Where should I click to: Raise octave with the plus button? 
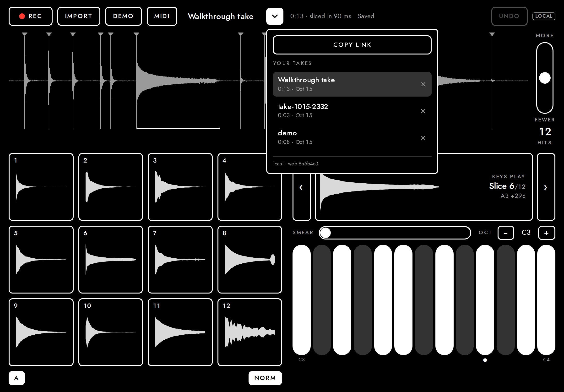[x=547, y=233]
